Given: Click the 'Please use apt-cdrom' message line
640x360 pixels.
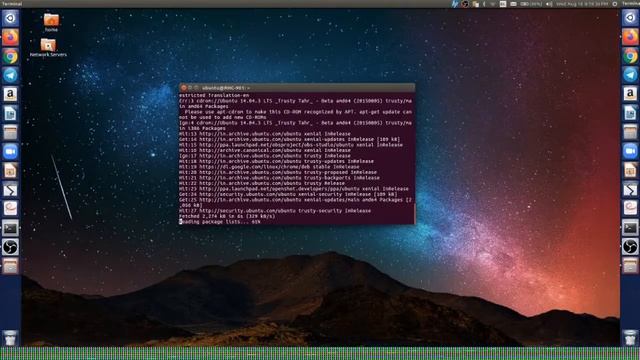Looking at the screenshot, I should click(x=296, y=114).
